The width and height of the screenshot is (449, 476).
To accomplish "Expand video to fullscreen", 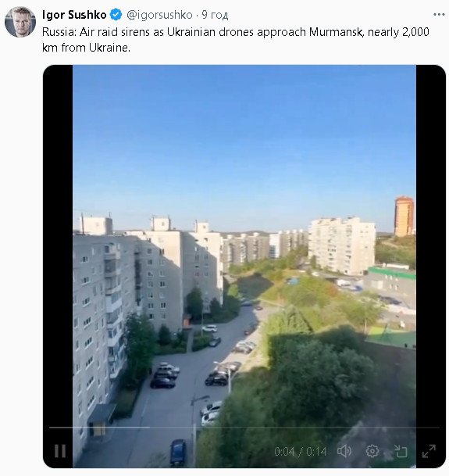I will (429, 451).
